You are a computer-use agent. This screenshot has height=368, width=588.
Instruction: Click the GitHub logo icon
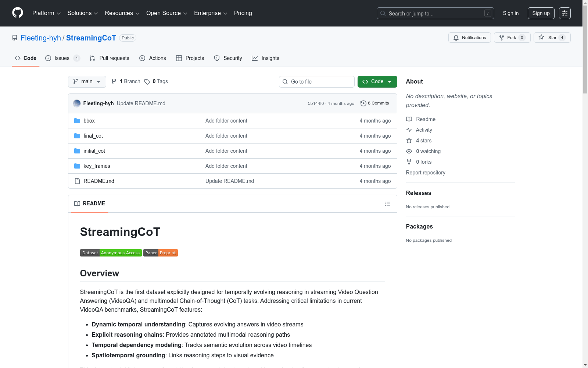click(18, 13)
